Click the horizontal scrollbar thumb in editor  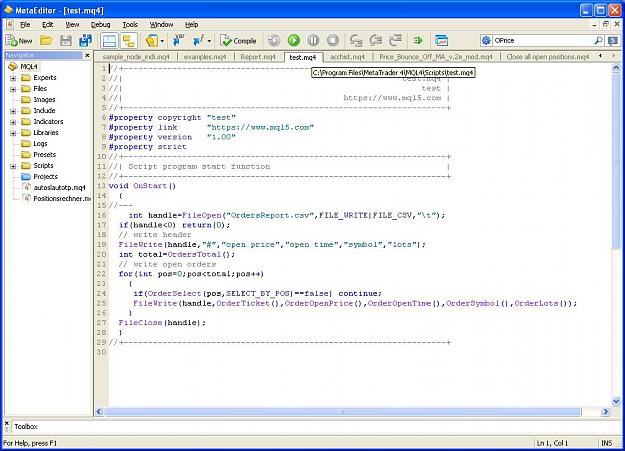(x=342, y=412)
